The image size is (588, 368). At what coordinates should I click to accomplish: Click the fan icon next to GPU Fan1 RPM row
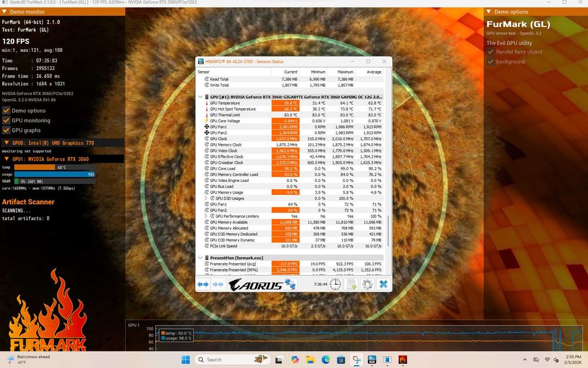pos(206,127)
